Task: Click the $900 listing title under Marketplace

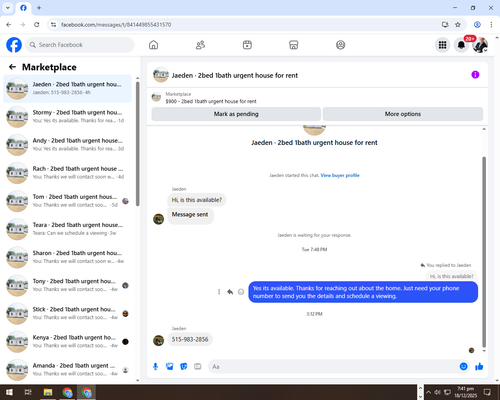Action: pos(211,101)
